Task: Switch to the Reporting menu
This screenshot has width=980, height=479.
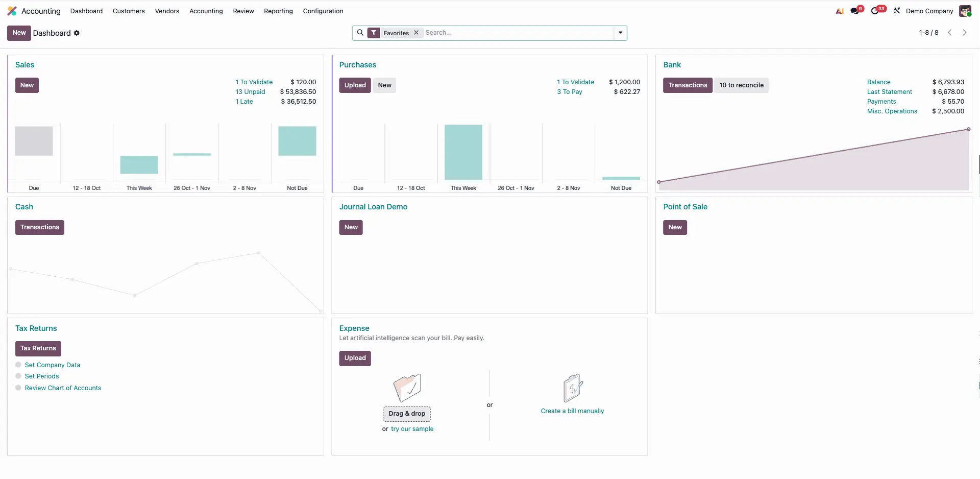Action: pyautogui.click(x=278, y=11)
